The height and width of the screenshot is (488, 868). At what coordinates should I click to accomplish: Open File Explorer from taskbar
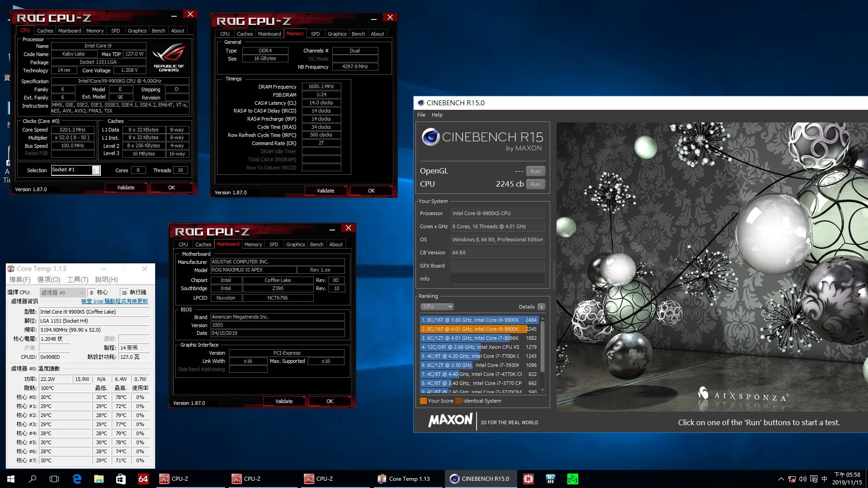point(99,479)
